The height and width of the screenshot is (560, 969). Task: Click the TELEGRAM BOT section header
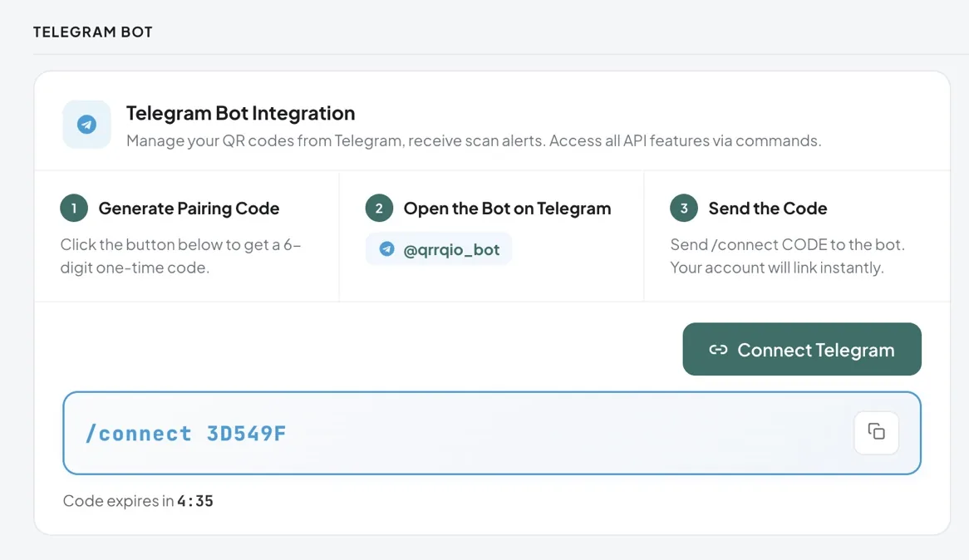click(x=92, y=32)
